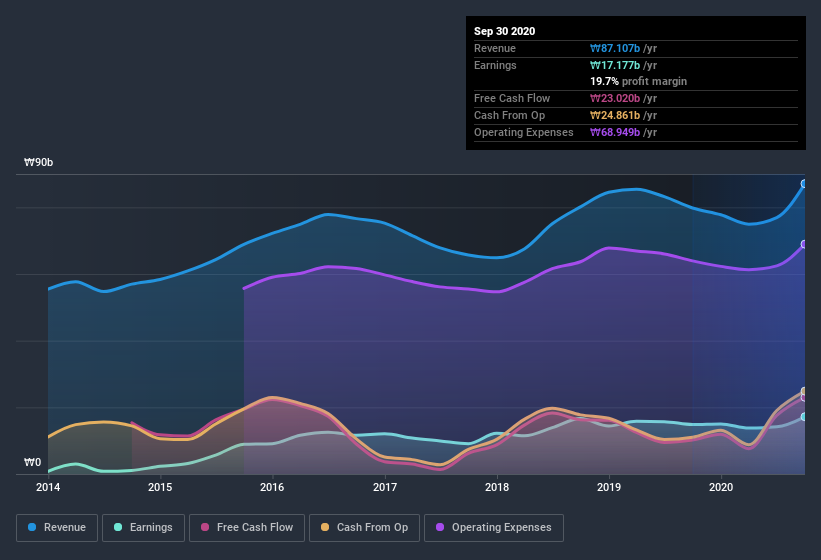The width and height of the screenshot is (821, 560).
Task: Select the 2014 x-axis label
Action: coord(48,487)
